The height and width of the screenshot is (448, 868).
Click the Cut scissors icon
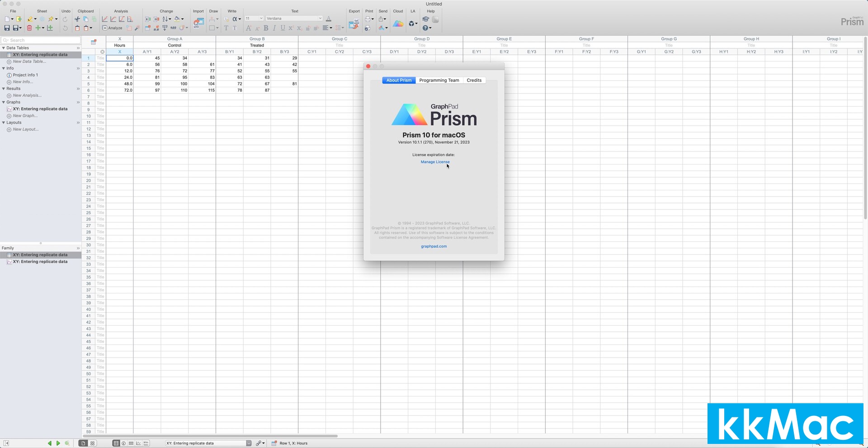(x=77, y=19)
